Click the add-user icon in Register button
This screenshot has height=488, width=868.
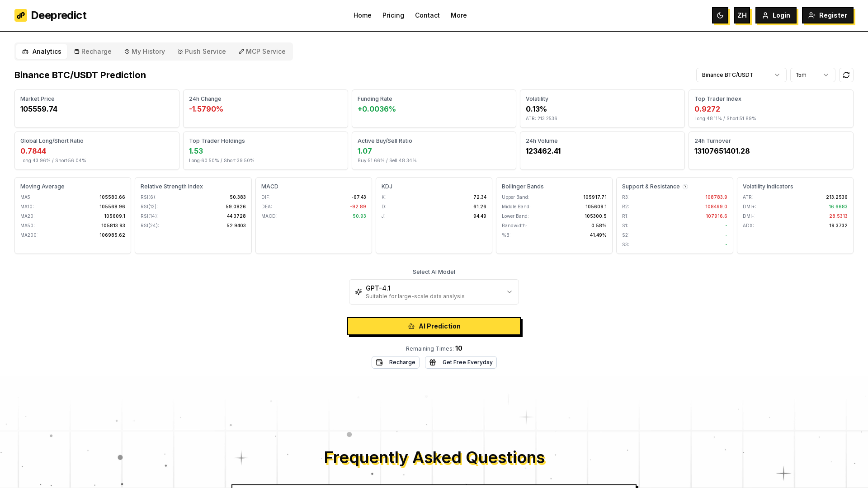tap(812, 15)
